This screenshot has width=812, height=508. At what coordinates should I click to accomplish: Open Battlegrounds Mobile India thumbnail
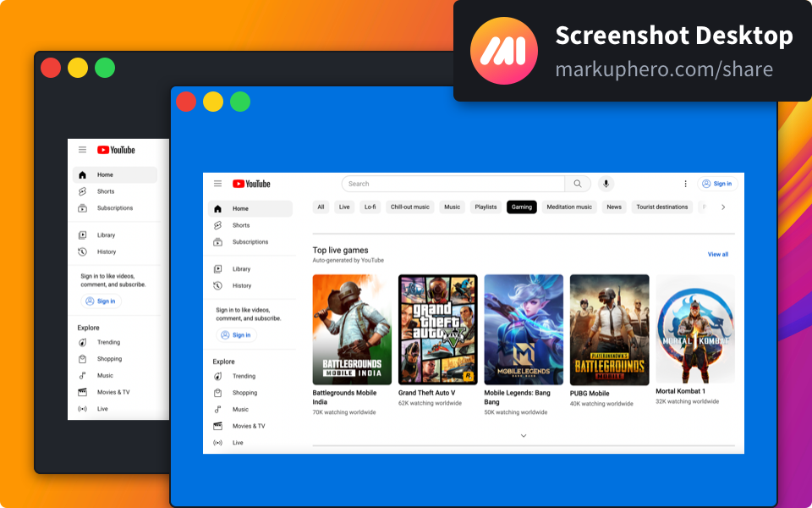(352, 329)
